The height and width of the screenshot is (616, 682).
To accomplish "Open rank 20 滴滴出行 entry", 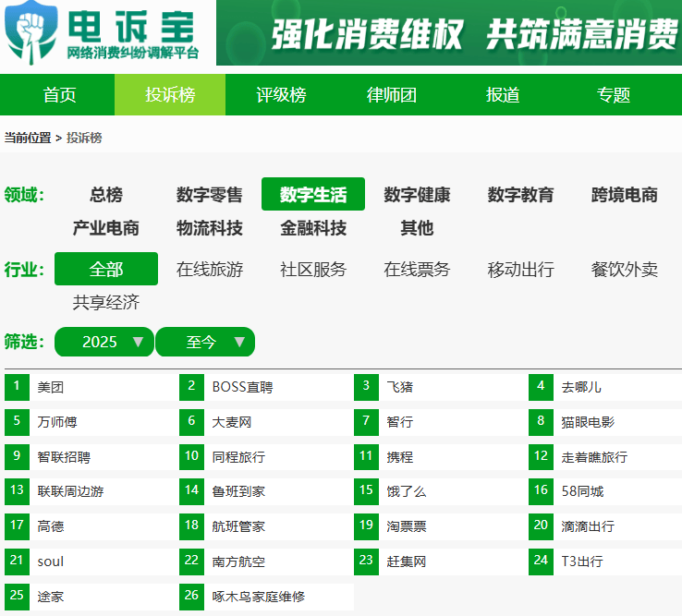I will (x=605, y=527).
